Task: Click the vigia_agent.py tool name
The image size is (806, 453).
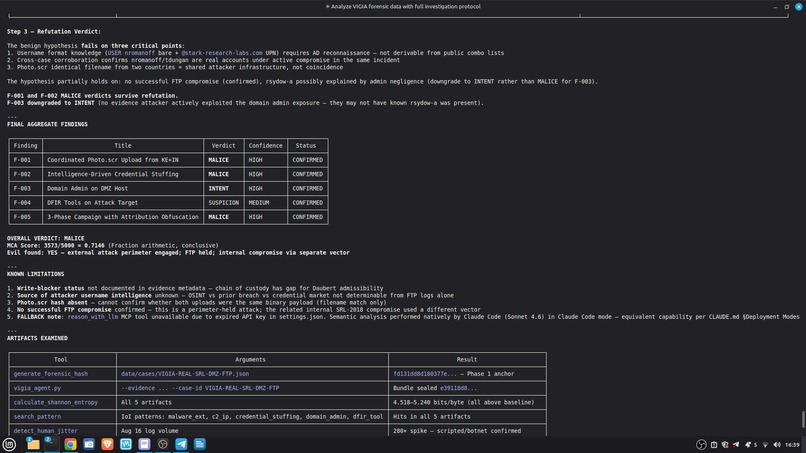Action: tap(37, 388)
